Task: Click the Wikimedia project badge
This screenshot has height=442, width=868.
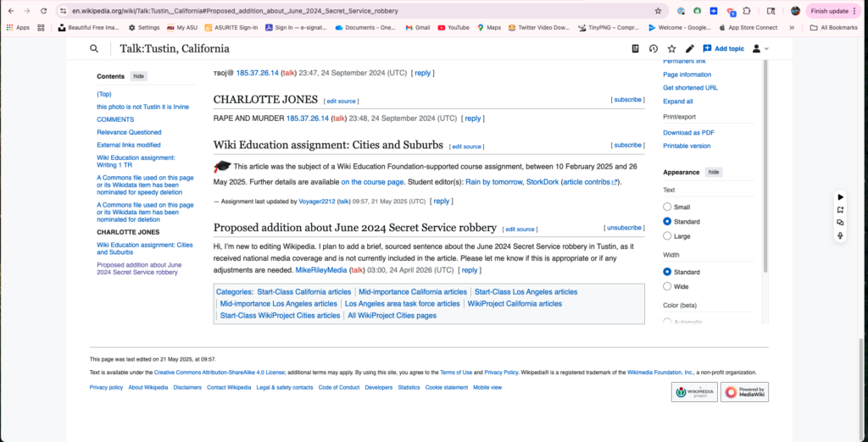Action: 695,392
